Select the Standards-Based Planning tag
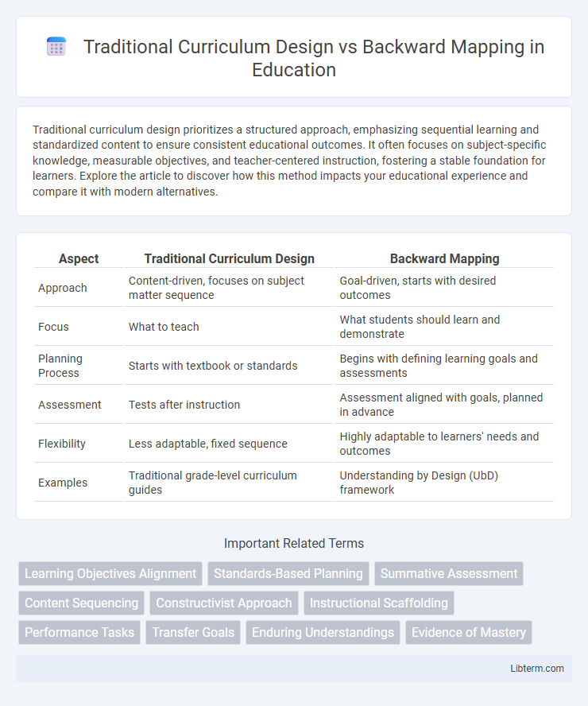 (289, 573)
